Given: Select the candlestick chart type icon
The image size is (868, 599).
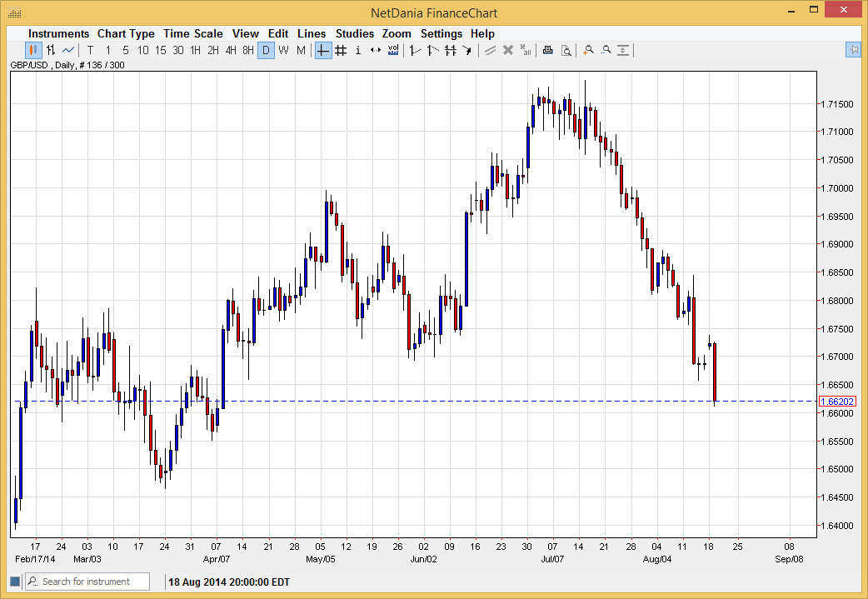Looking at the screenshot, I should 33,50.
